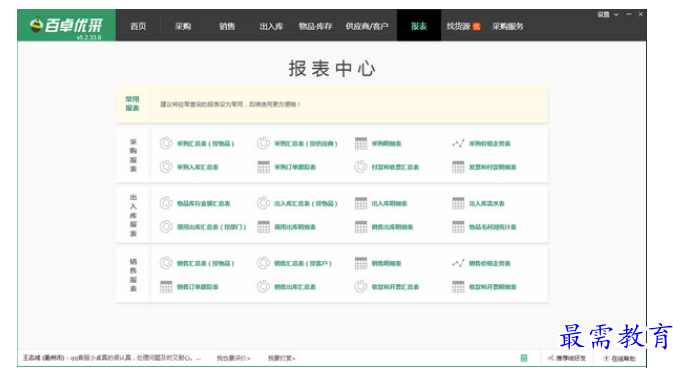
Task: Click the 采购订单跟踪表 table icon
Action: point(263,167)
